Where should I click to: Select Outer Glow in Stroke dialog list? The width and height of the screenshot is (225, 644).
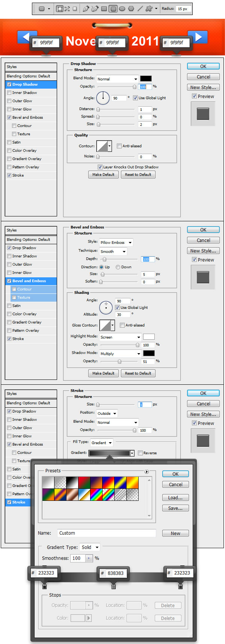pyautogui.click(x=31, y=428)
